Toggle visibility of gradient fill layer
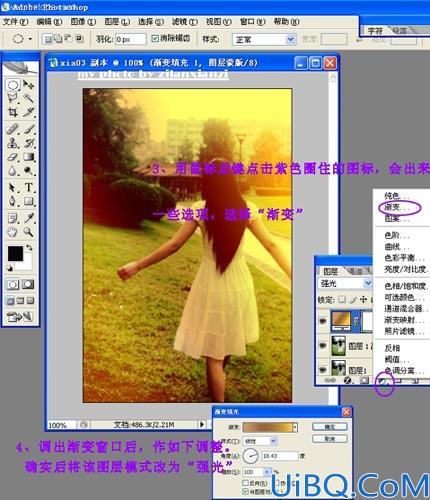The height and width of the screenshot is (500, 430). 322,321
